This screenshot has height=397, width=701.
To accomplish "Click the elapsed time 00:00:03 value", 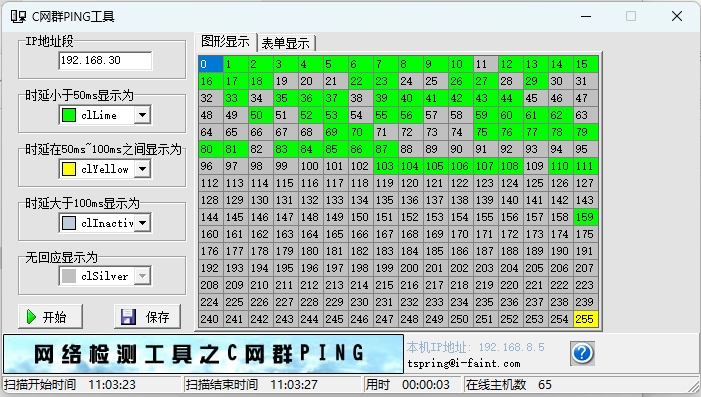I will (426, 385).
